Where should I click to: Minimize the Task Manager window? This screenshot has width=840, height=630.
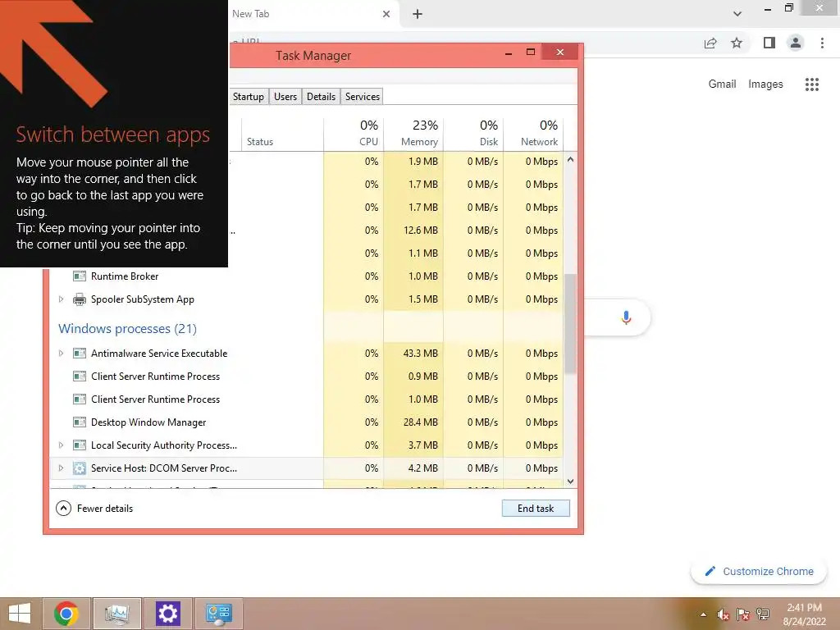click(509, 52)
